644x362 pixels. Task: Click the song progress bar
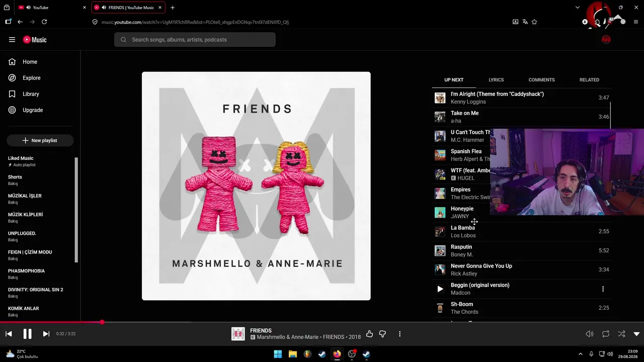322,322
